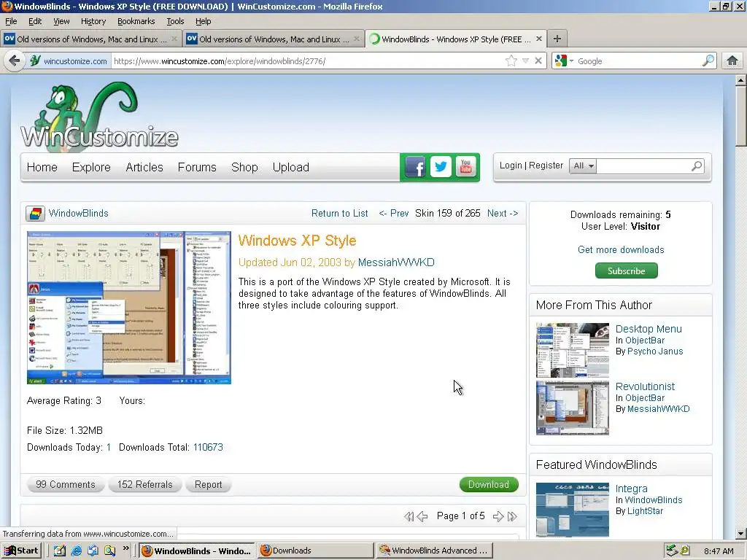Image resolution: width=747 pixels, height=560 pixels.
Task: Open the Revolutionist skin link
Action: (645, 386)
